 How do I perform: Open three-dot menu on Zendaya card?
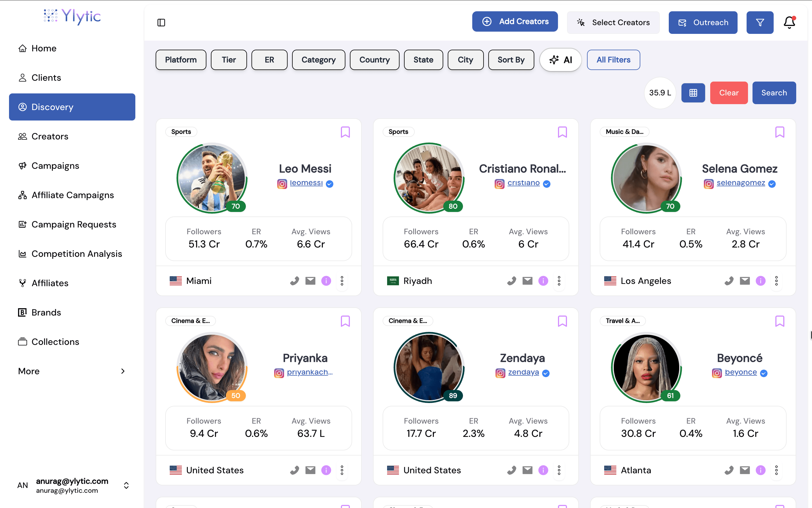coord(559,470)
